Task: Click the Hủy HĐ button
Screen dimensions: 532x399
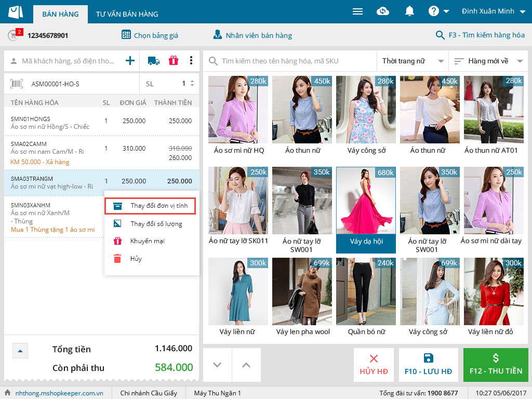Action: coord(374,365)
